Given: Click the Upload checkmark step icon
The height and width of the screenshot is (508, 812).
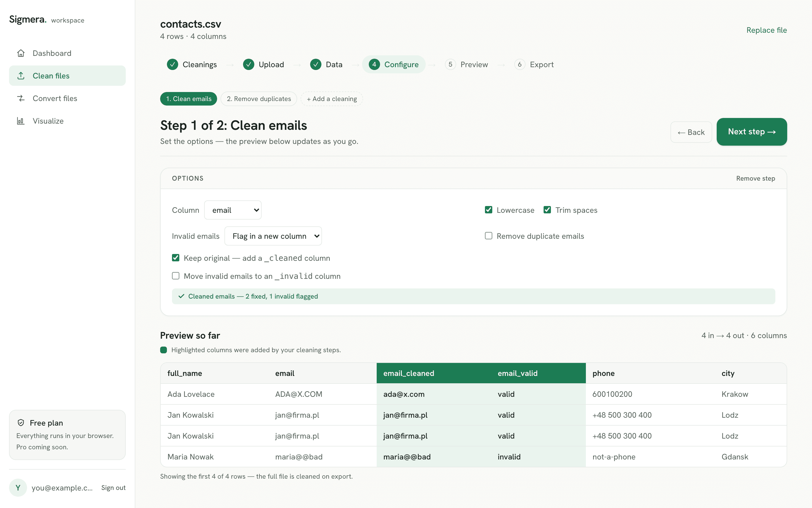Looking at the screenshot, I should [x=249, y=64].
